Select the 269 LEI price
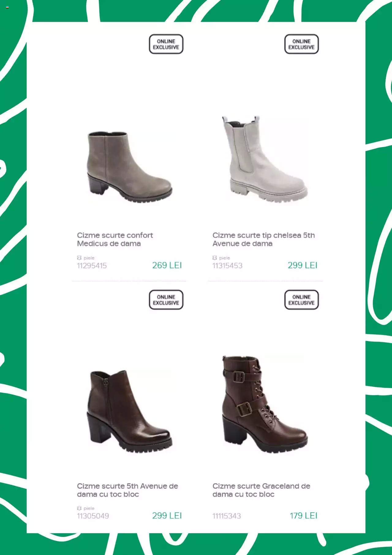The width and height of the screenshot is (392, 555). 167,265
